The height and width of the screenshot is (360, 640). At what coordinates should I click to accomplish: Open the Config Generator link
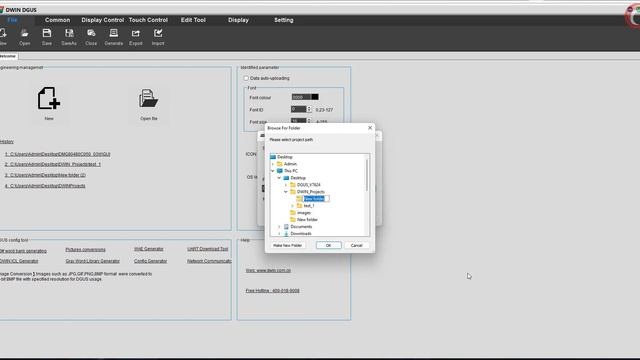pyautogui.click(x=150, y=261)
